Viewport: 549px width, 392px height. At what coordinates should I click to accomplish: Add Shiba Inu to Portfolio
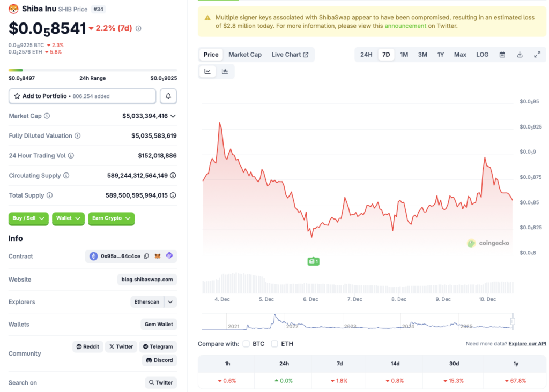coord(43,96)
